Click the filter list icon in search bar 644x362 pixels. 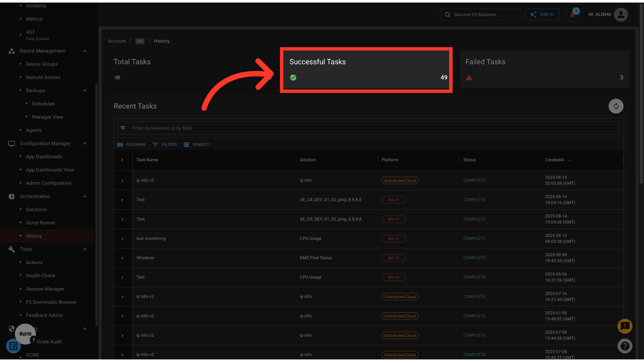click(x=123, y=128)
